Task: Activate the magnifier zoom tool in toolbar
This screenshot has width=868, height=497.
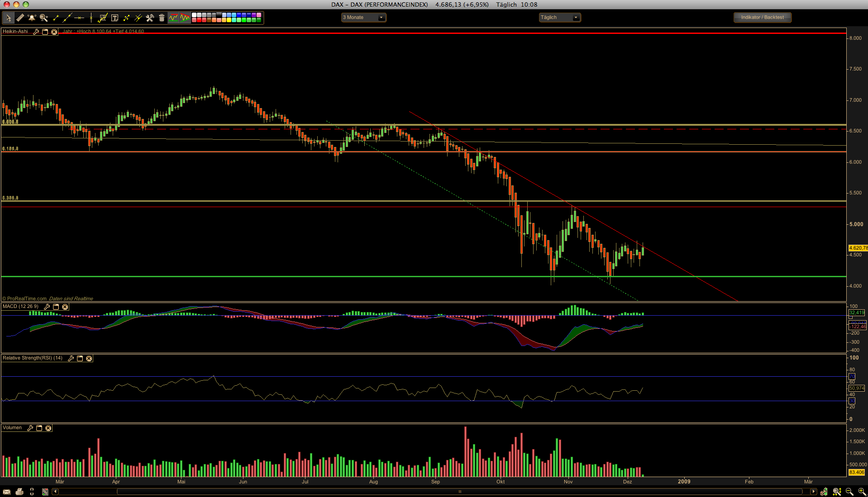Action: pos(43,18)
